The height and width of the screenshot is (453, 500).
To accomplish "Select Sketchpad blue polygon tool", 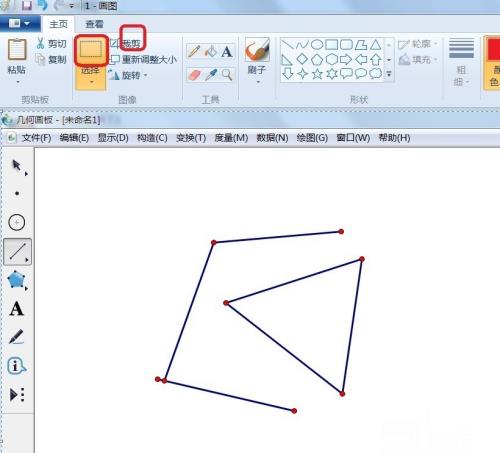I will [x=17, y=280].
